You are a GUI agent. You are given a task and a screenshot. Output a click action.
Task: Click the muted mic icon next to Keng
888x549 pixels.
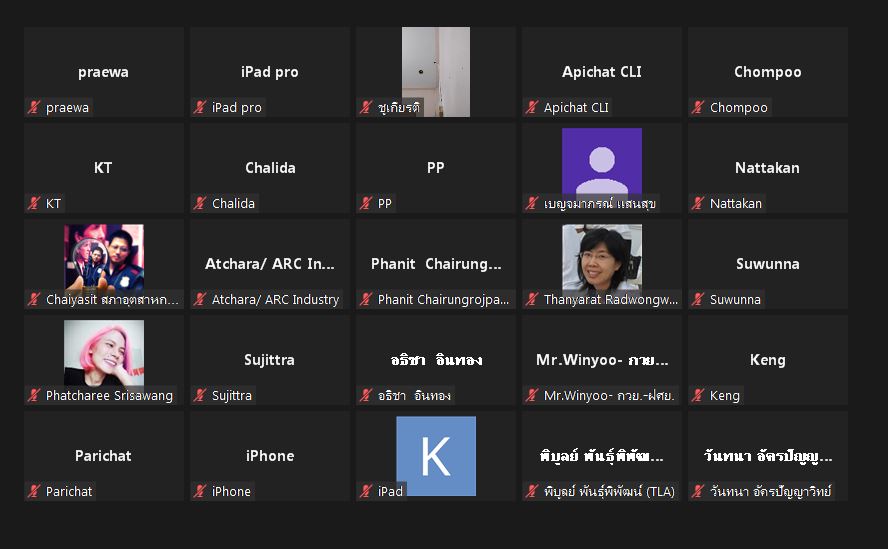click(x=698, y=395)
